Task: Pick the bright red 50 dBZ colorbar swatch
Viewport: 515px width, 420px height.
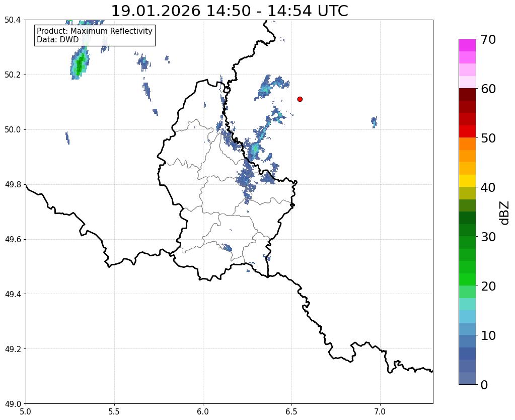Action: pos(467,131)
